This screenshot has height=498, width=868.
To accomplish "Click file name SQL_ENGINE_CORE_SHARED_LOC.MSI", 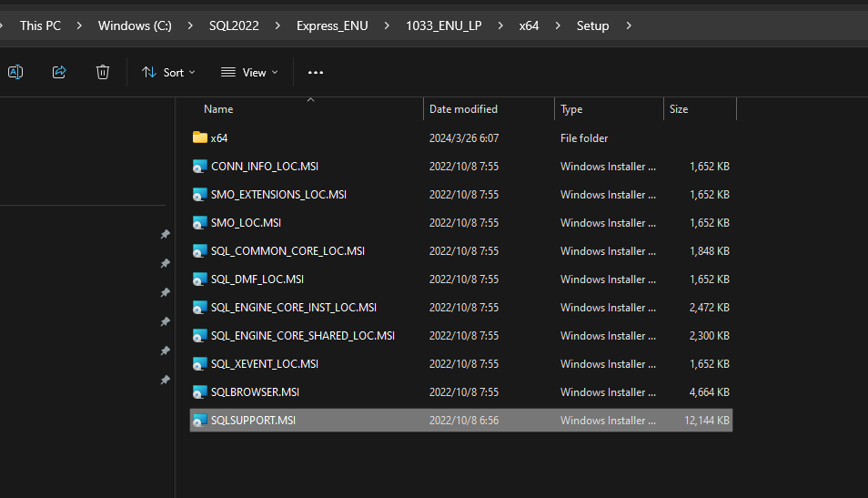I will (x=303, y=336).
